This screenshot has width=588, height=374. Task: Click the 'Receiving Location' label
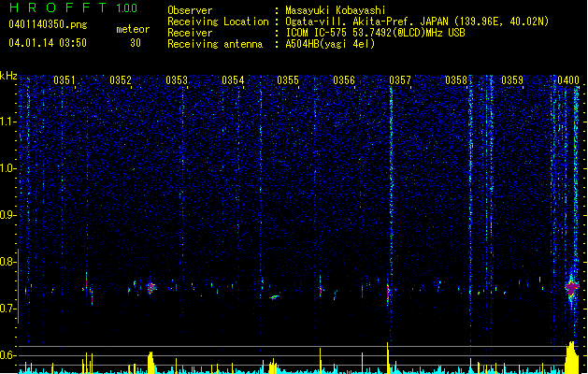(x=218, y=22)
